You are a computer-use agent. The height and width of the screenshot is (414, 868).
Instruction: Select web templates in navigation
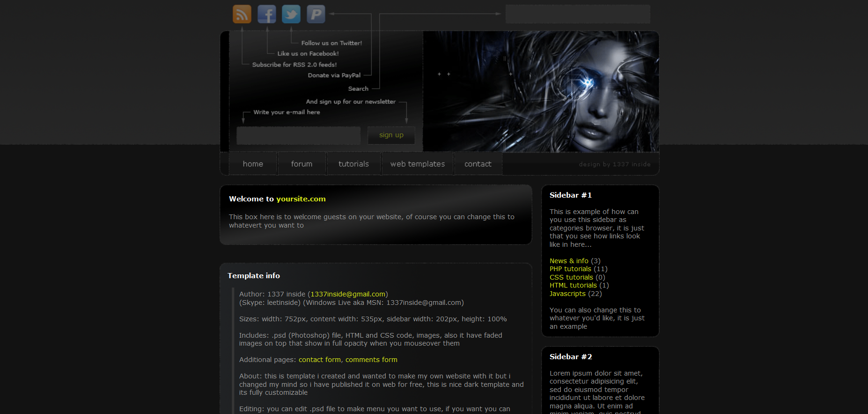click(418, 164)
